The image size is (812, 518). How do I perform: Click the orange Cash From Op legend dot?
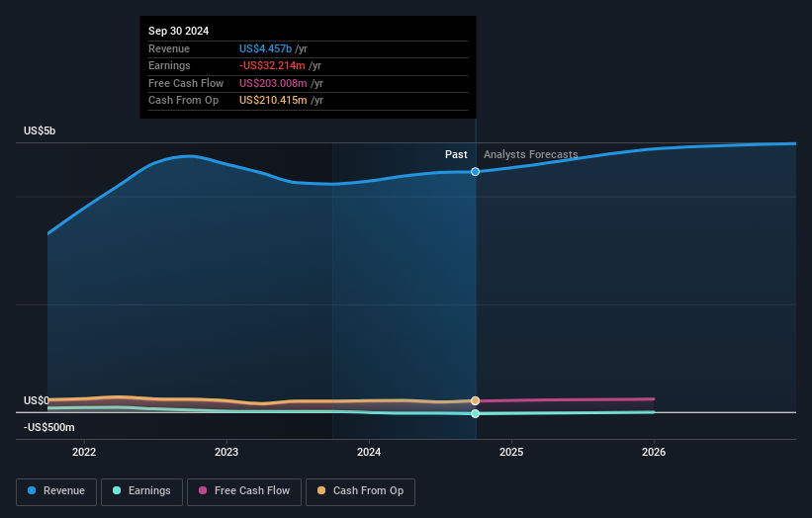(321, 490)
